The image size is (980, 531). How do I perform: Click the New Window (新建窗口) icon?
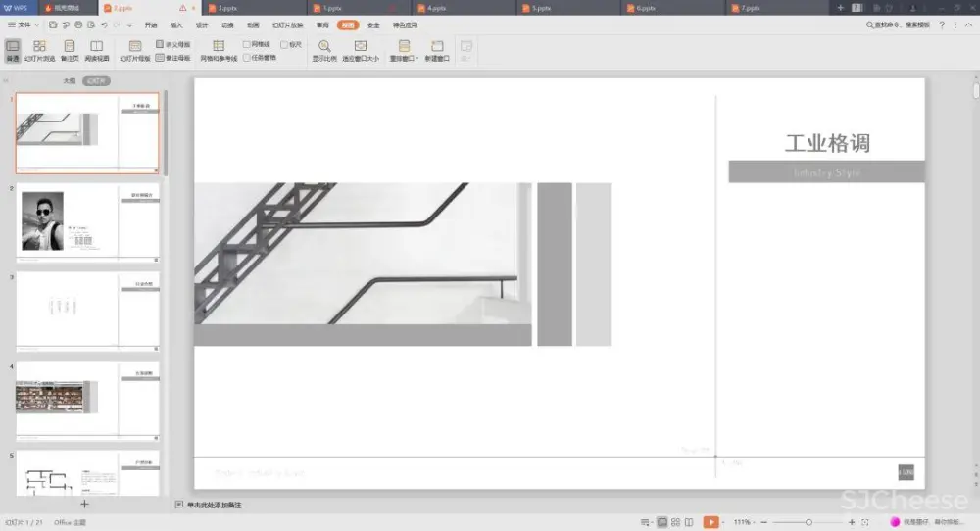coord(437,49)
